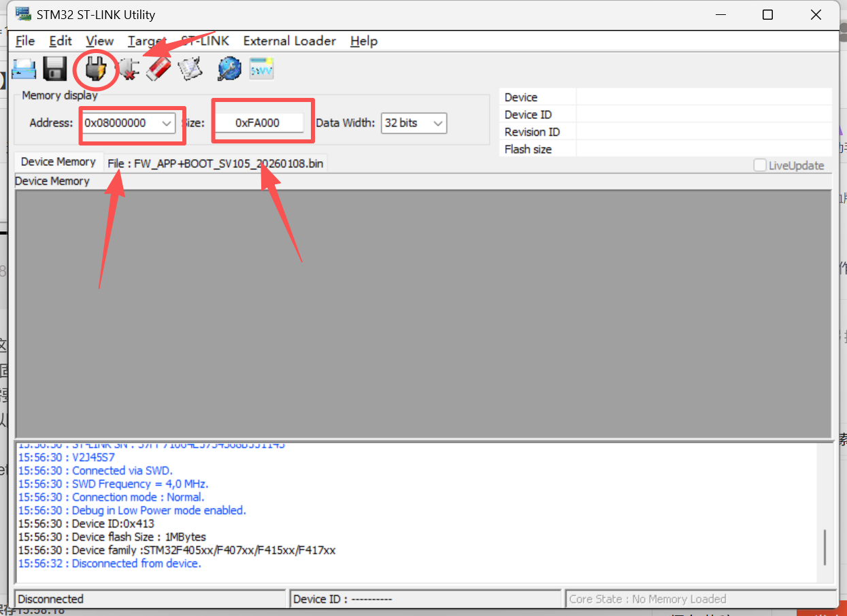The height and width of the screenshot is (616, 847).
Task: Maximize the ST-LINK Utility window
Action: (767, 14)
